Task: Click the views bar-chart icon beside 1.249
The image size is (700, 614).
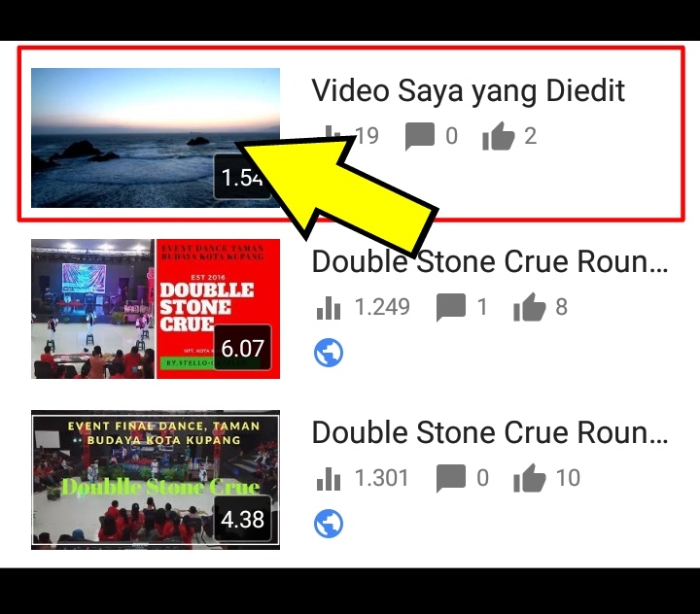Action: point(329,307)
